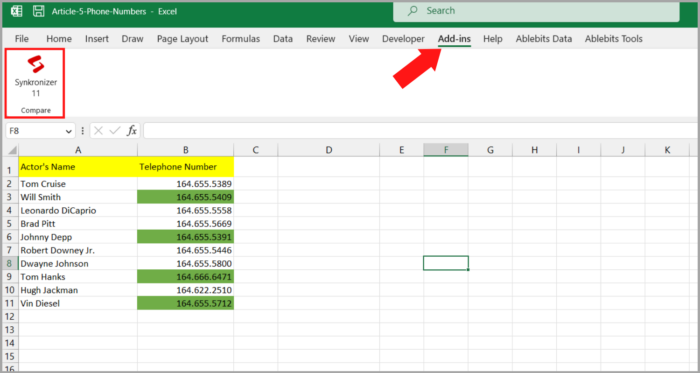The width and height of the screenshot is (700, 373).
Task: Save workbook using the floppy disk icon
Action: [39, 11]
